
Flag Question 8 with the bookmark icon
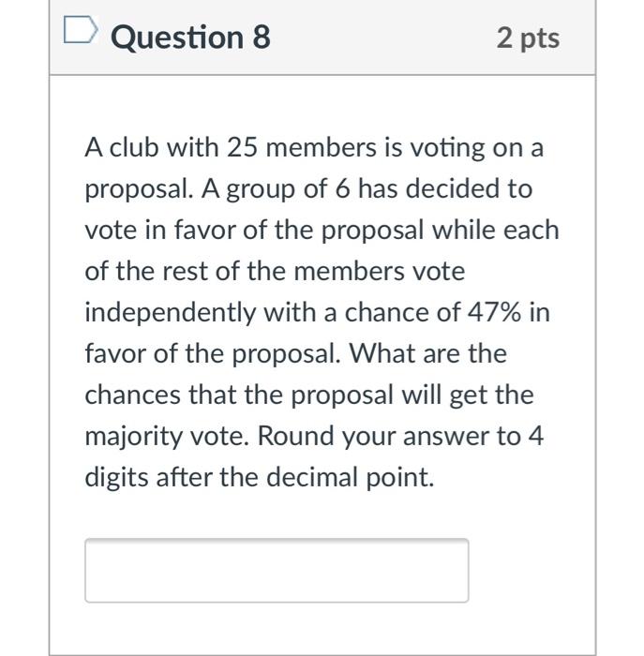81,29
